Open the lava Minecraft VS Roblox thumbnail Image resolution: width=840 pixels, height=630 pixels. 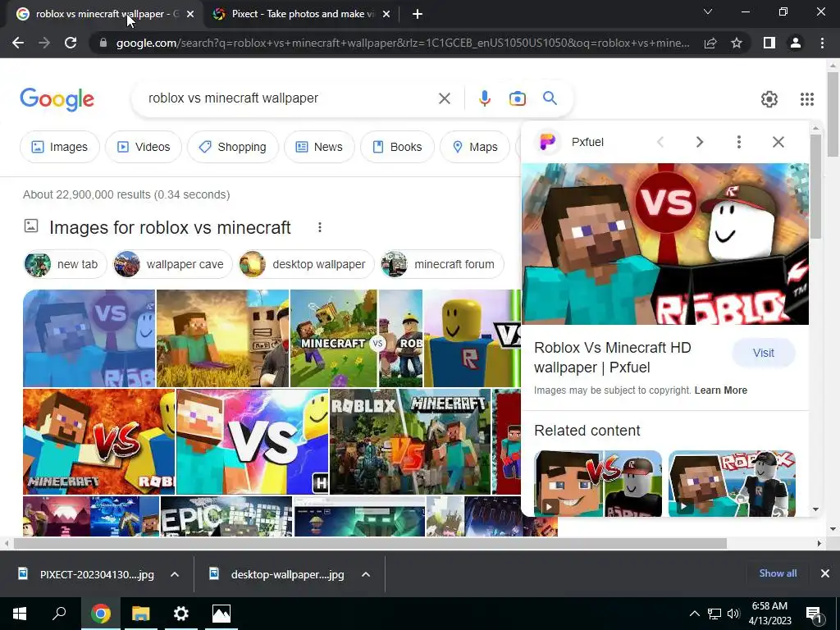click(x=98, y=441)
